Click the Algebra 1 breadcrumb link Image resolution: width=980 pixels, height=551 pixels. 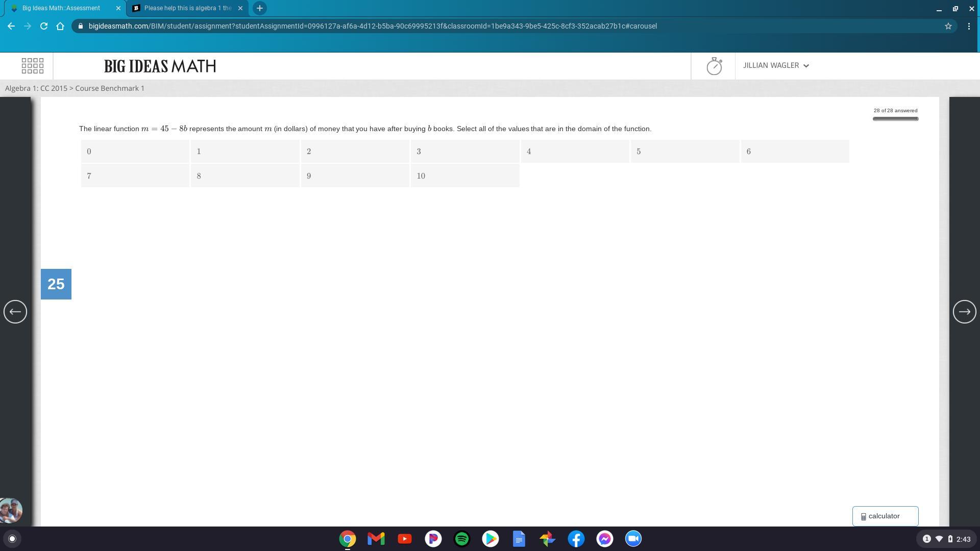point(36,88)
